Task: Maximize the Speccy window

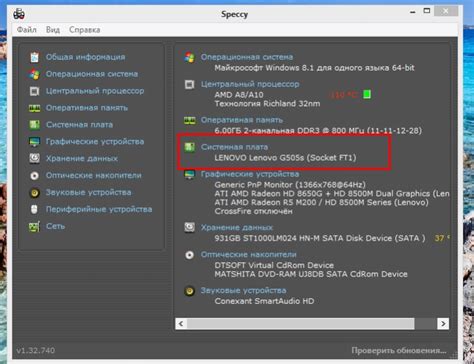Action: click(x=427, y=11)
